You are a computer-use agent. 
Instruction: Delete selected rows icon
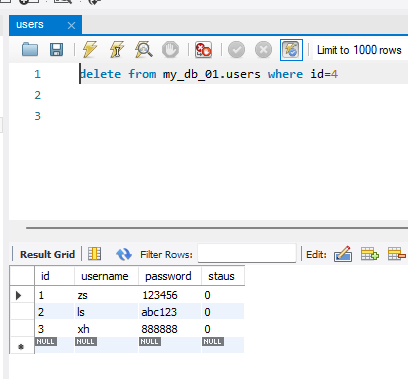tap(397, 254)
